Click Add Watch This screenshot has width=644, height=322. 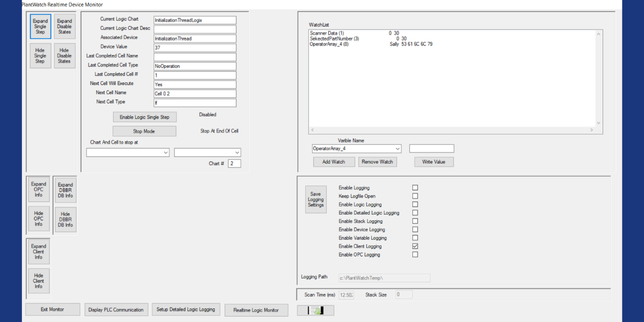point(333,162)
